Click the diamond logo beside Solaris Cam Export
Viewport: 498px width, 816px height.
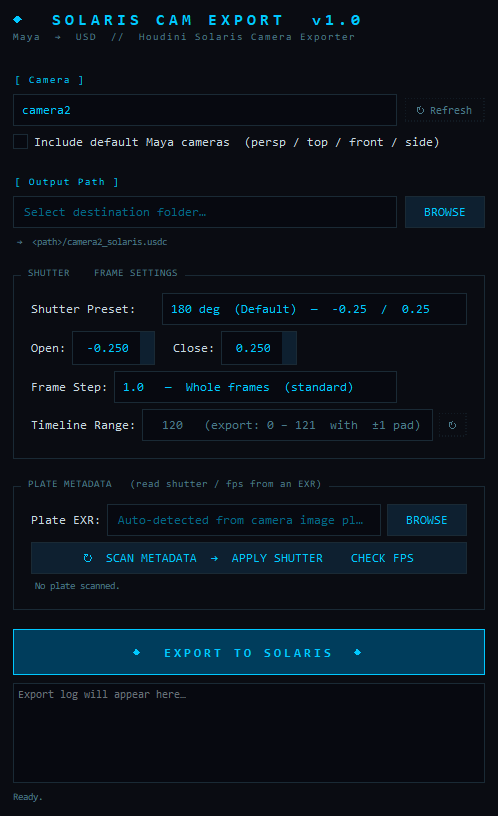[x=18, y=20]
